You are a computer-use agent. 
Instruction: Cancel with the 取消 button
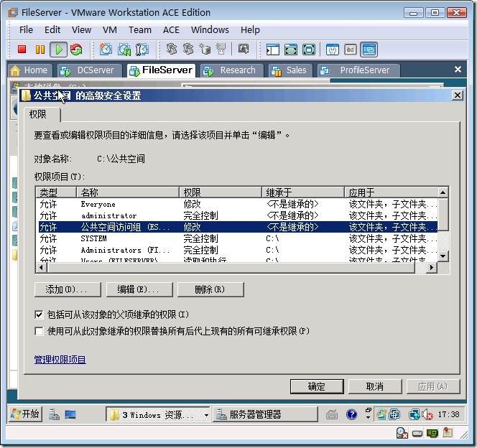pos(375,386)
